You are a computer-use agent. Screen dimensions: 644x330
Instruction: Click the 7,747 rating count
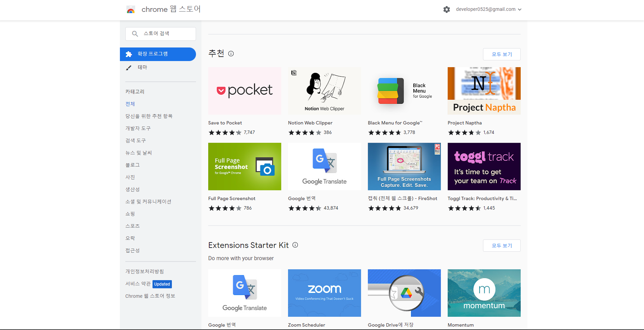click(249, 132)
